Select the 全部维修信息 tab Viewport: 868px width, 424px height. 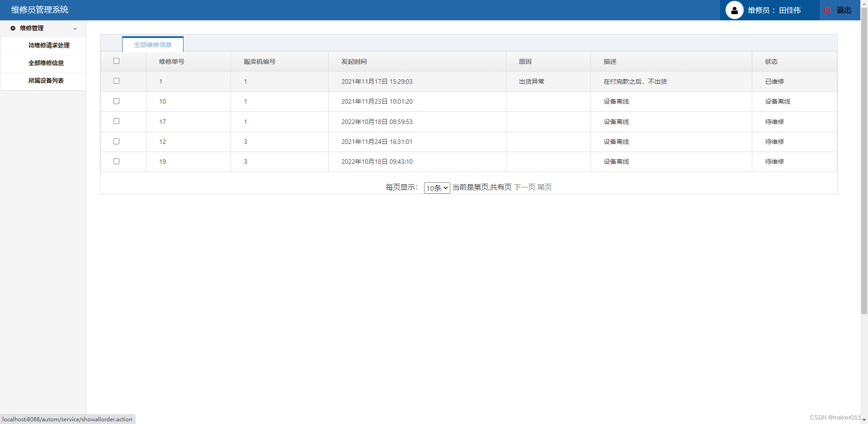(153, 44)
